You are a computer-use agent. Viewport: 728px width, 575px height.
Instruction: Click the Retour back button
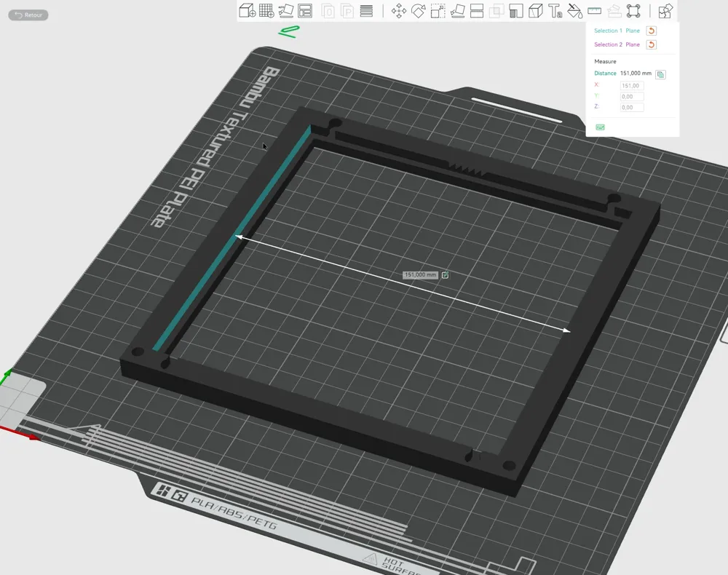pyautogui.click(x=28, y=15)
